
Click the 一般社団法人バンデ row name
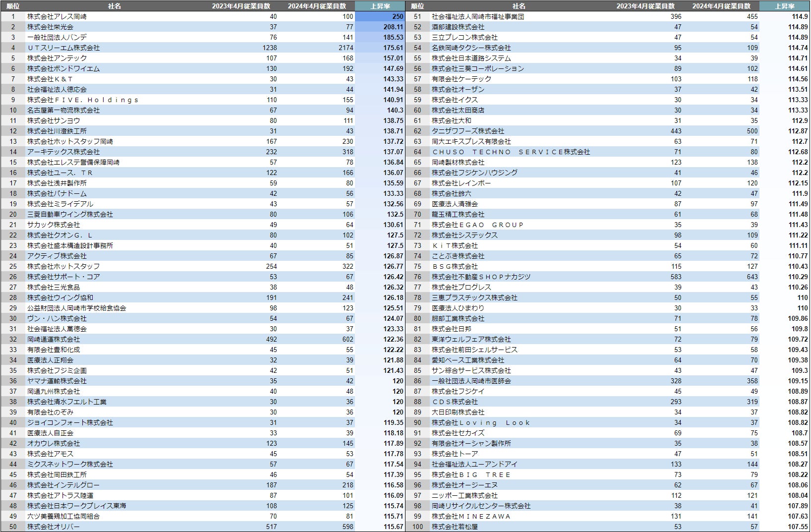[x=57, y=37]
